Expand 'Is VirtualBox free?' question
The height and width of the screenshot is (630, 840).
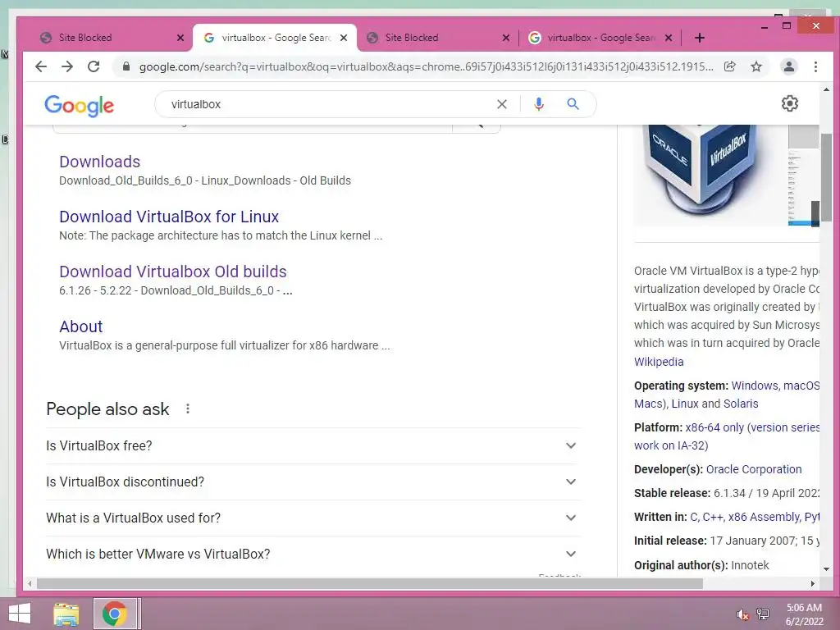(x=313, y=445)
